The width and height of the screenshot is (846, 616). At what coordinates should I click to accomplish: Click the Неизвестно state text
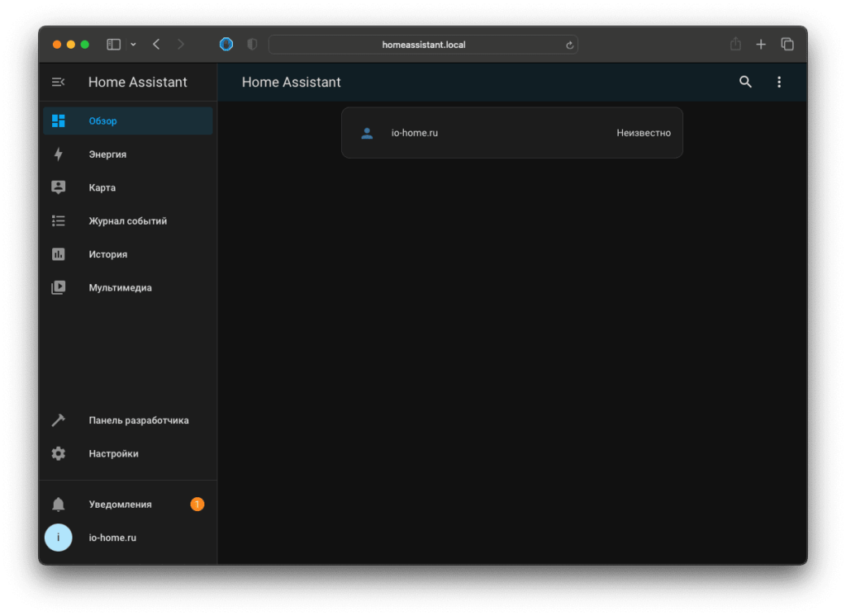[644, 133]
